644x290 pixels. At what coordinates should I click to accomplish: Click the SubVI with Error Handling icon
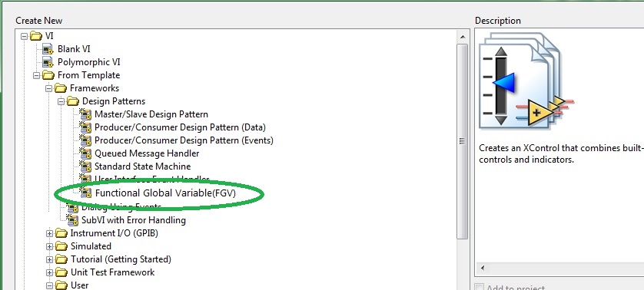[x=72, y=220]
